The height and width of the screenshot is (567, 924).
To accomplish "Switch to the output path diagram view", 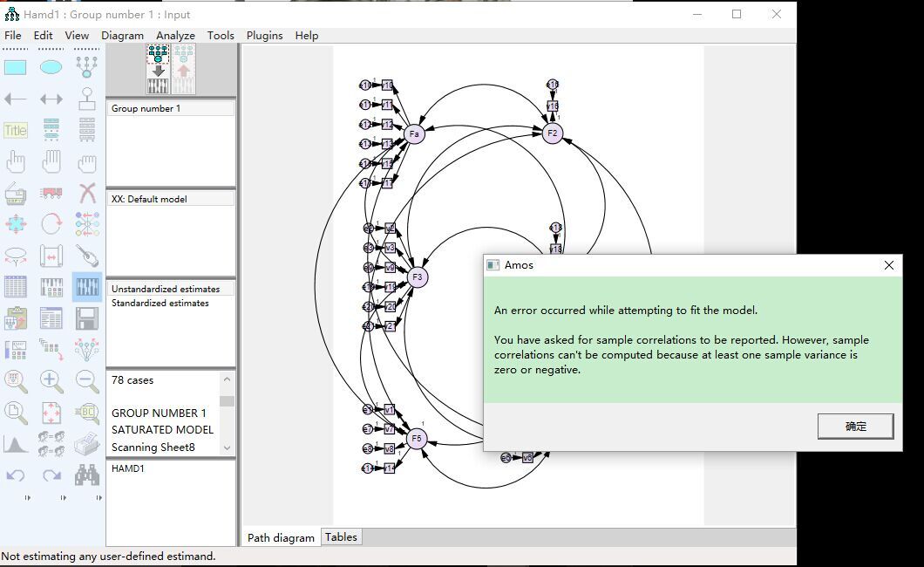I will click(183, 69).
